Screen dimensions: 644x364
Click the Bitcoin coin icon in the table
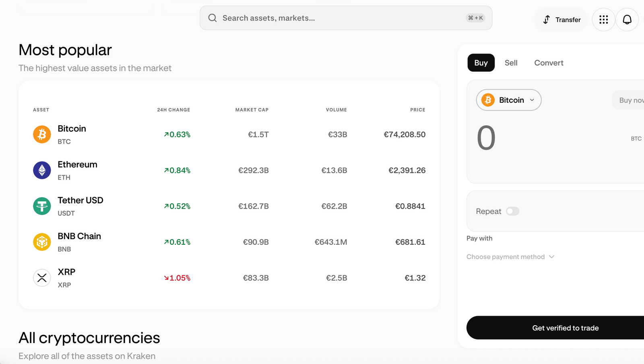point(42,134)
